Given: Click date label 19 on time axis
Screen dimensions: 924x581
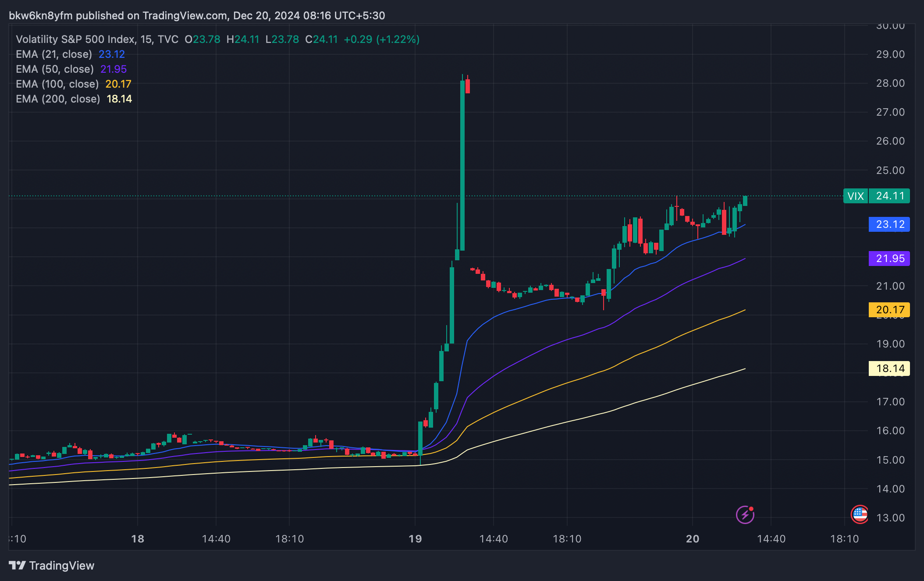Looking at the screenshot, I should click(x=415, y=539).
